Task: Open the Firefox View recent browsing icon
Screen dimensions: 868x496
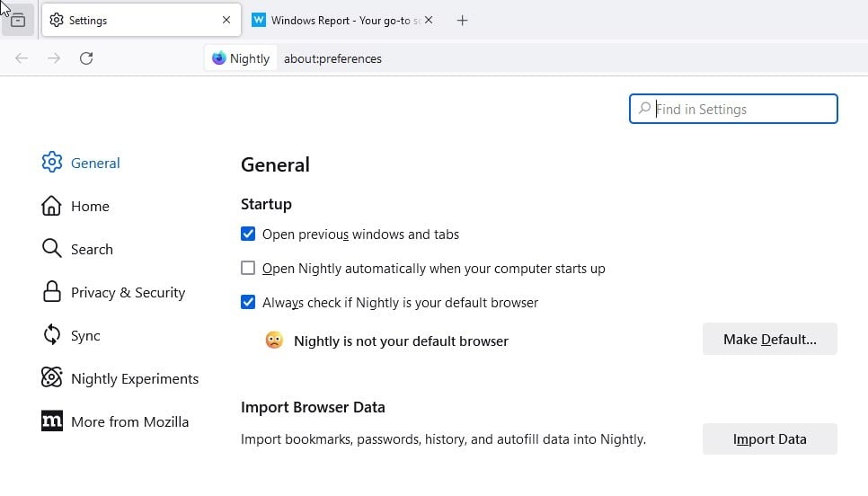Action: point(18,21)
